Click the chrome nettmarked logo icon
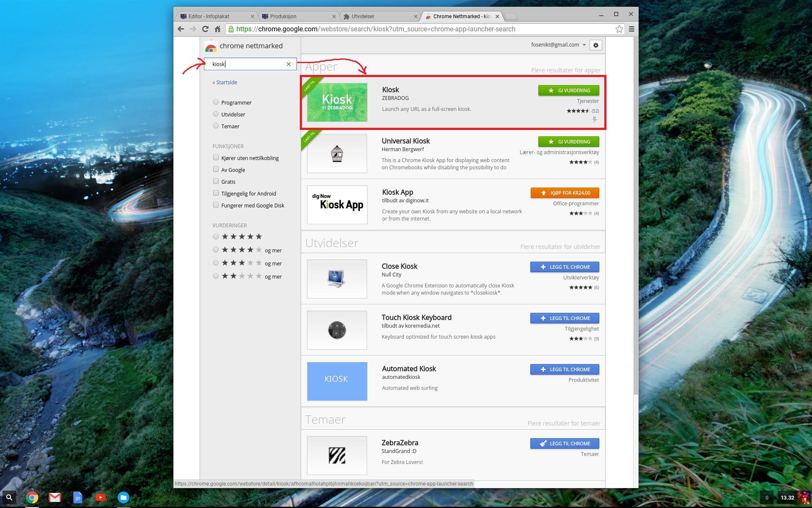The height and width of the screenshot is (508, 812). [211, 46]
